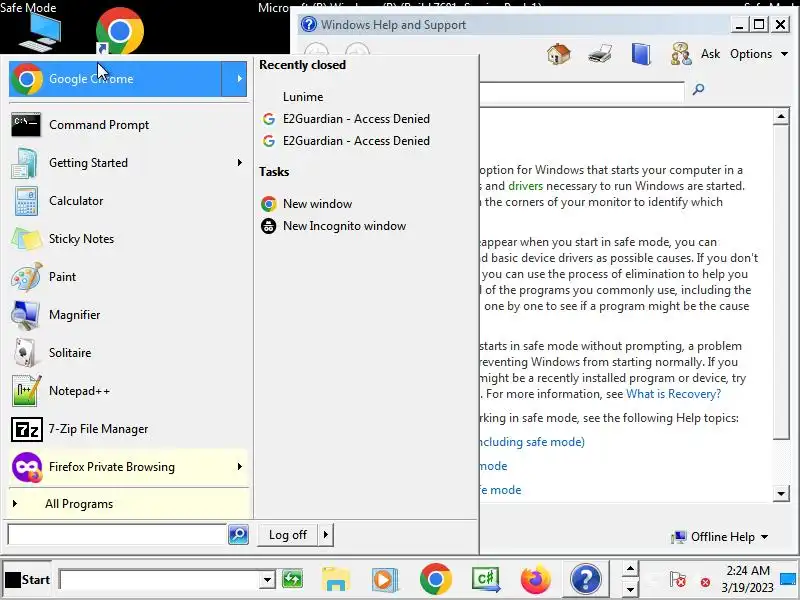The height and width of the screenshot is (600, 800).
Task: Click the drivers glossary link
Action: 526,186
